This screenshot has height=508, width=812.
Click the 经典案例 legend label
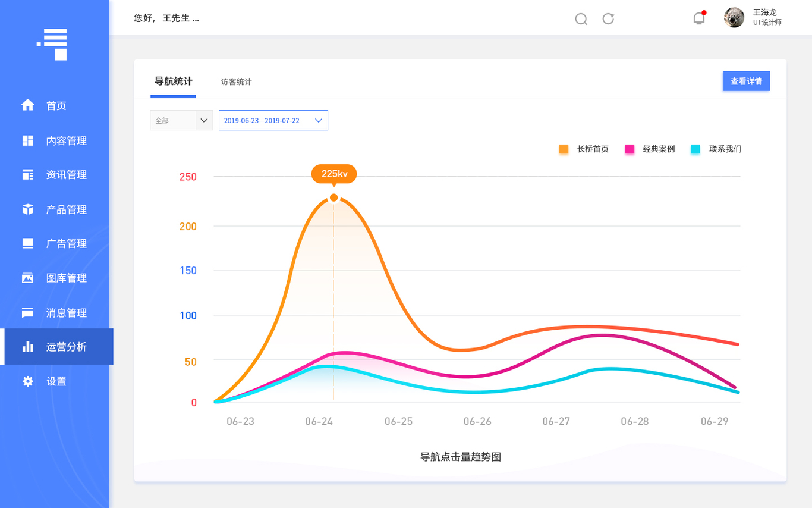[659, 149]
